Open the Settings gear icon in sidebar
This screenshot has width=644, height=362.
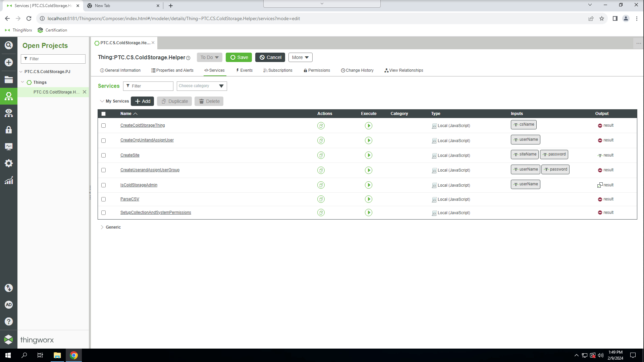coord(9,163)
